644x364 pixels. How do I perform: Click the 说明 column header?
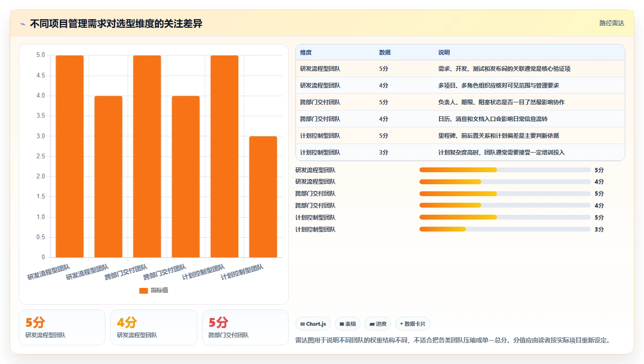coord(444,53)
